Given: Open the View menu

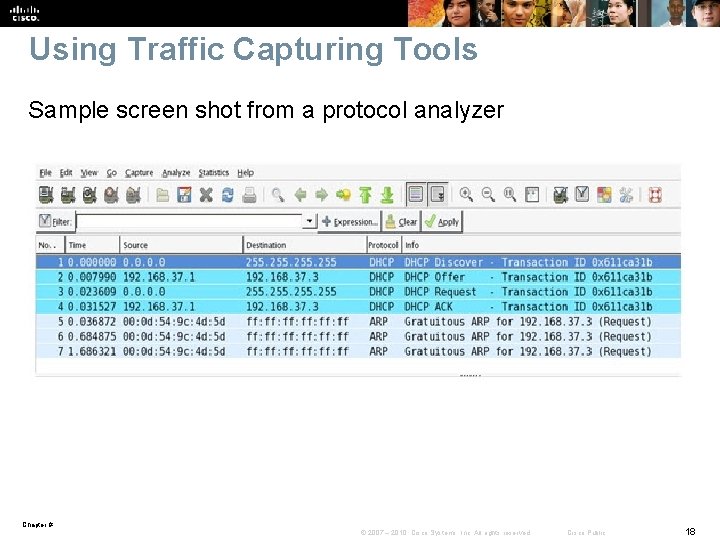Looking at the screenshot, I should (89, 173).
